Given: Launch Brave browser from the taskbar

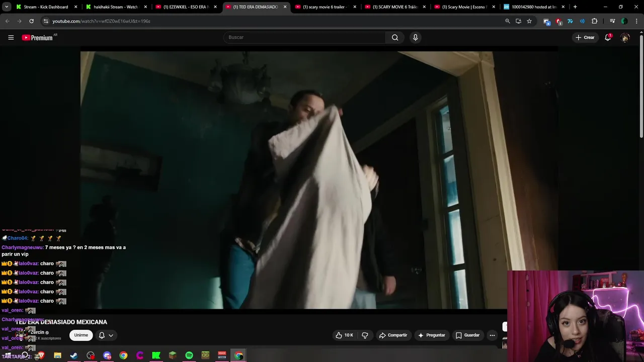Looking at the screenshot, I should [x=41, y=355].
